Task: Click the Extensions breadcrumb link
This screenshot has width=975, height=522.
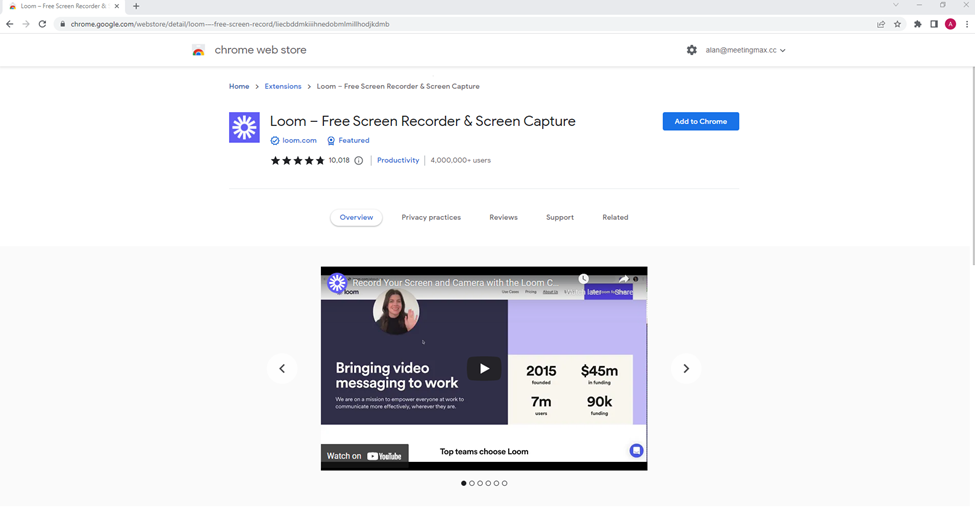Action: point(283,86)
